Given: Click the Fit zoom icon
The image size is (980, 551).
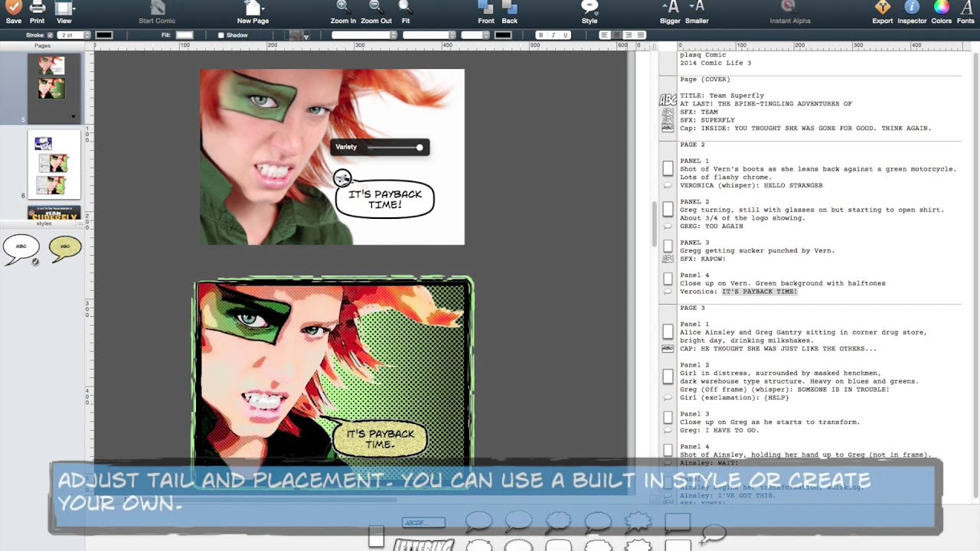Looking at the screenshot, I should [x=406, y=8].
